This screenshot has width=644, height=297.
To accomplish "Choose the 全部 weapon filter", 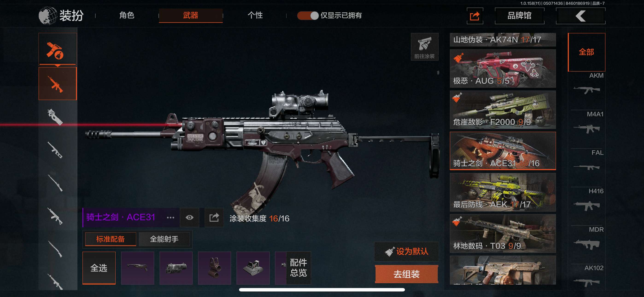I will [586, 52].
